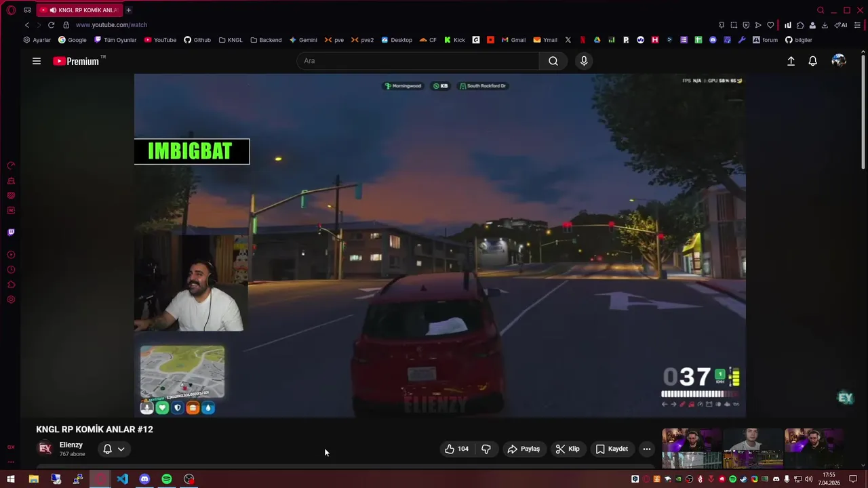868x488 pixels.
Task: Expand the KNGL bookmark folder
Action: point(230,40)
